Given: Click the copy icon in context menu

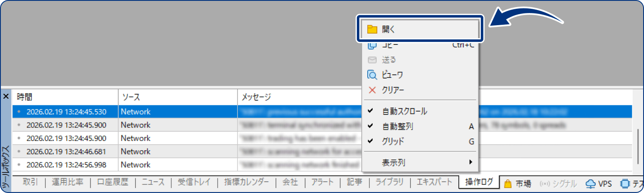Looking at the screenshot, I should point(372,45).
